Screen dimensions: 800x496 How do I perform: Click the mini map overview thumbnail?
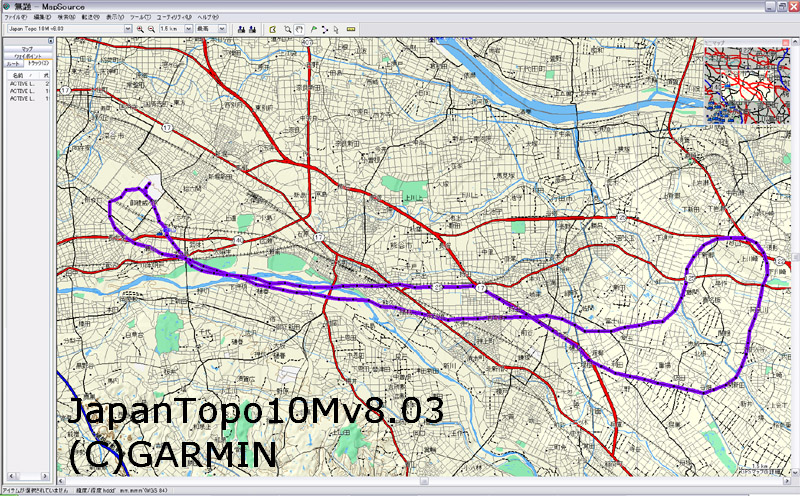747,85
